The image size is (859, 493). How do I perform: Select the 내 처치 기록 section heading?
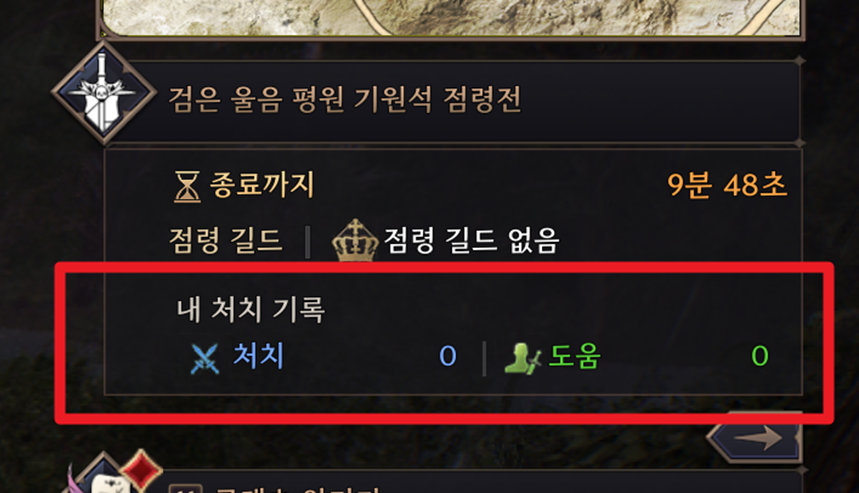250,309
